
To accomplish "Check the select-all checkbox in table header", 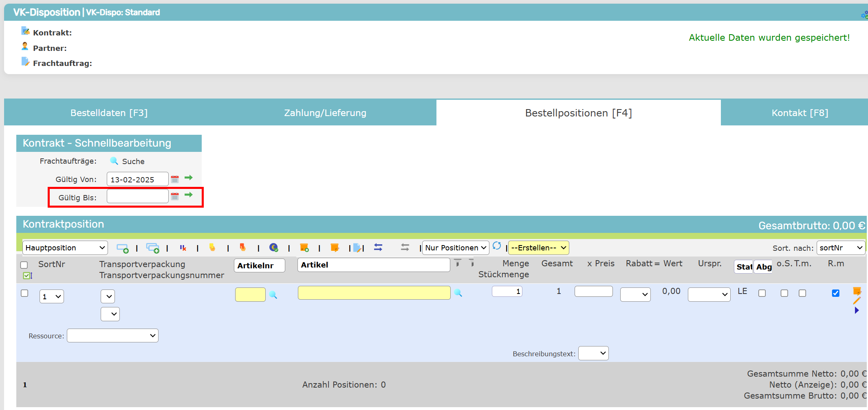I will pos(24,265).
